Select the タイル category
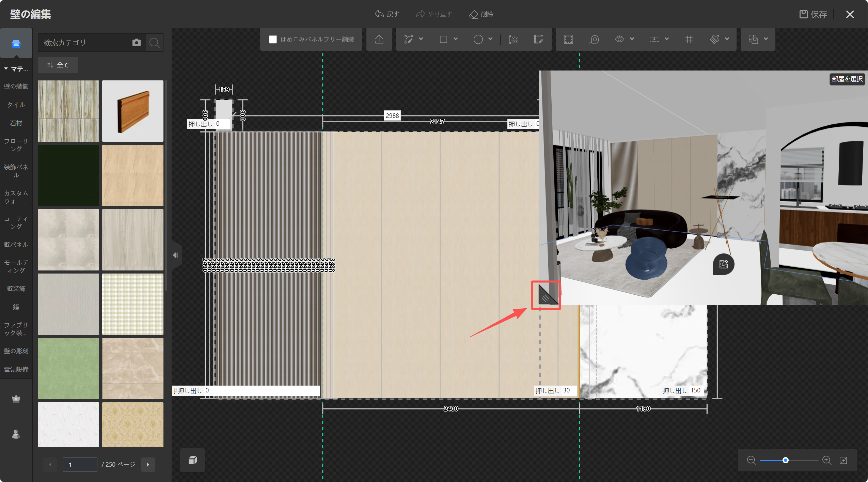 pos(16,105)
